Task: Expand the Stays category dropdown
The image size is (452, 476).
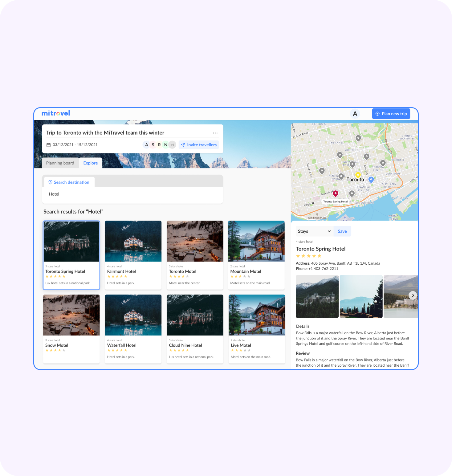Action: (314, 231)
